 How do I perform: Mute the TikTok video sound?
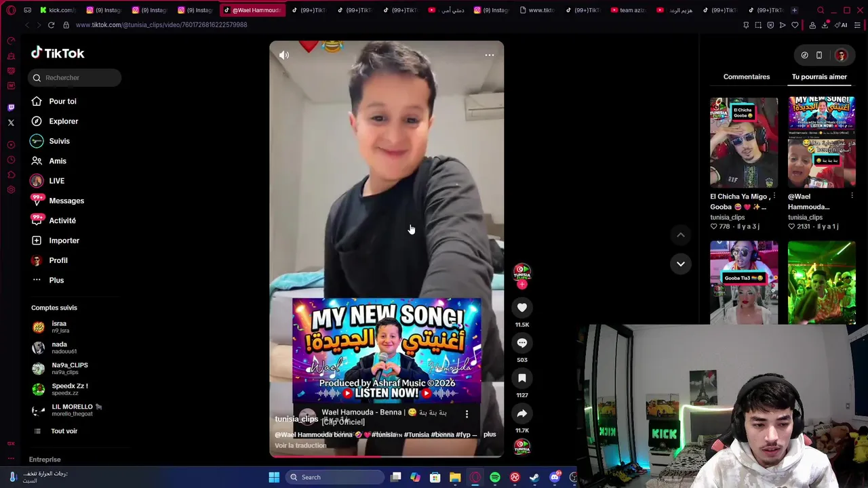284,56
